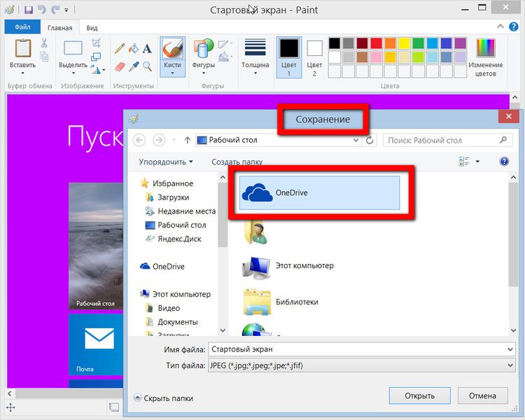Pick the yellow color swatch
The image size is (525, 420).
pyautogui.click(x=404, y=43)
